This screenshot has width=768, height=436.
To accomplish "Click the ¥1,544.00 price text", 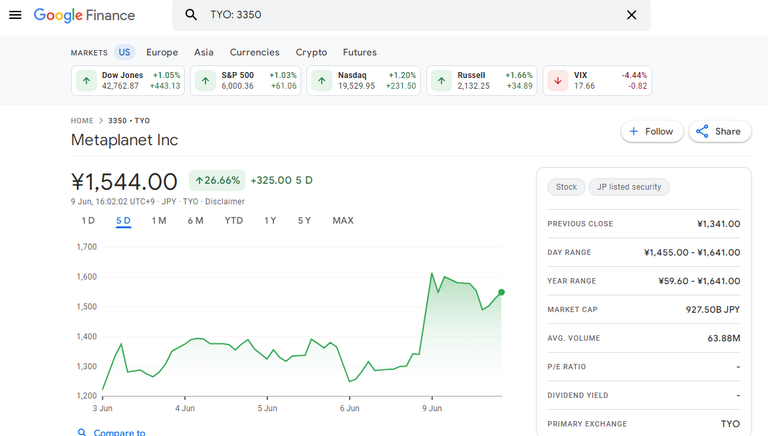I will pyautogui.click(x=124, y=182).
